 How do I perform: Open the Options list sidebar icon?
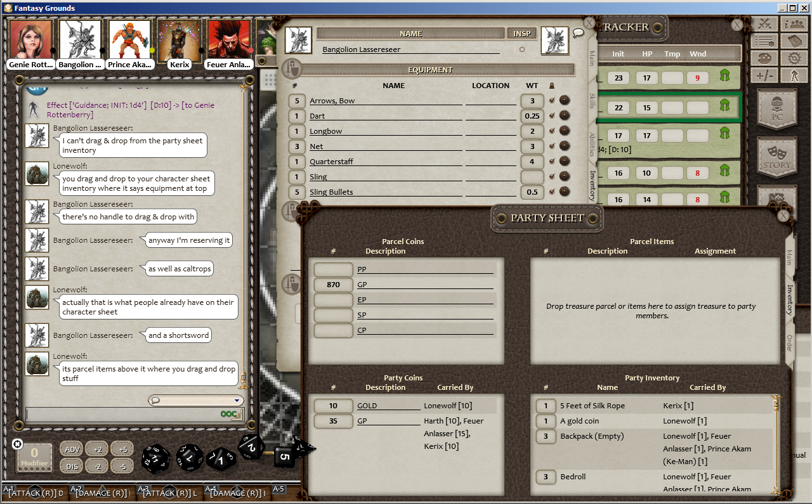tap(766, 41)
